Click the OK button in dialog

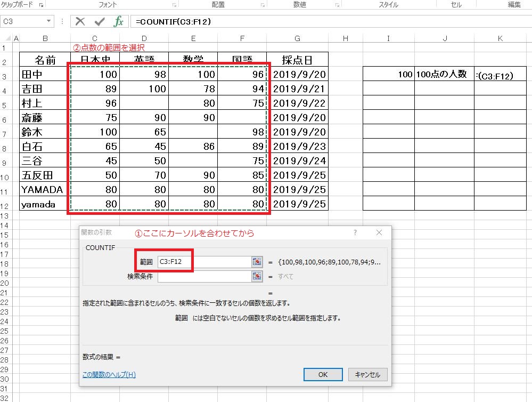[323, 374]
